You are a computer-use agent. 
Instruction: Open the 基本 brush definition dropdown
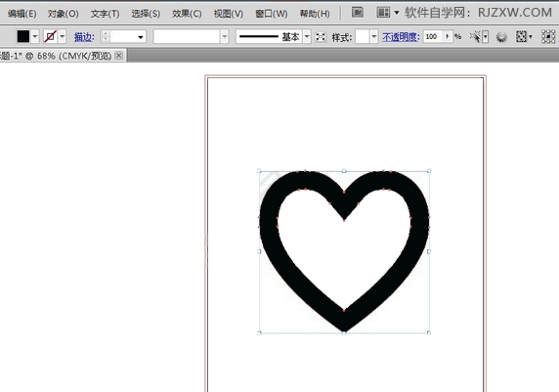pyautogui.click(x=307, y=36)
